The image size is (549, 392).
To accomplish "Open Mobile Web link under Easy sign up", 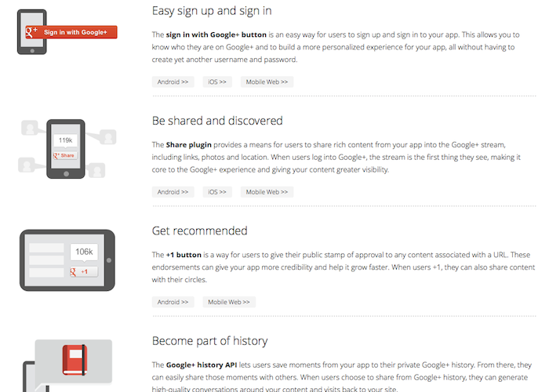I will (x=267, y=82).
